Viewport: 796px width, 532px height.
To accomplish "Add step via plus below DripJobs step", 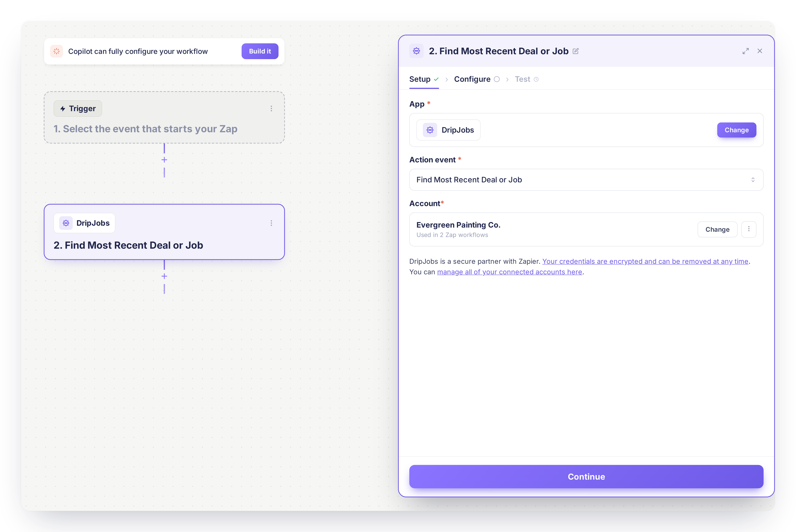I will [164, 276].
